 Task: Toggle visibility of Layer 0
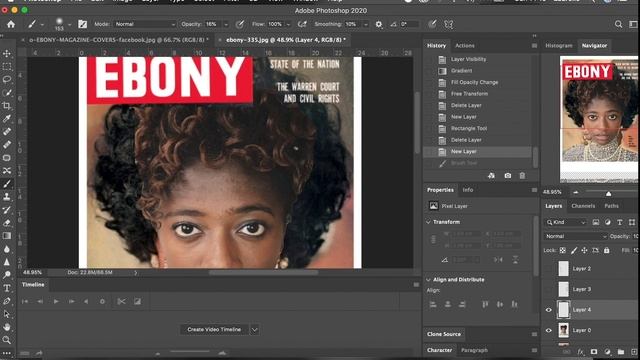pyautogui.click(x=549, y=330)
